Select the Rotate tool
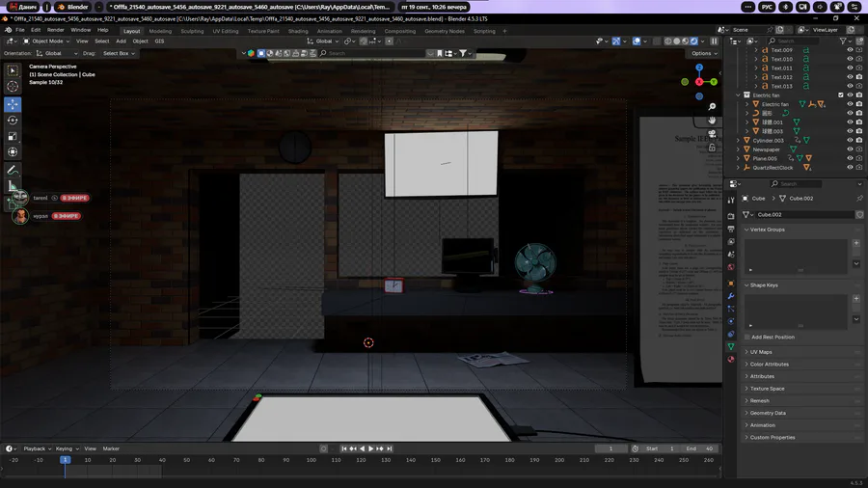Image resolution: width=868 pixels, height=488 pixels. [13, 120]
